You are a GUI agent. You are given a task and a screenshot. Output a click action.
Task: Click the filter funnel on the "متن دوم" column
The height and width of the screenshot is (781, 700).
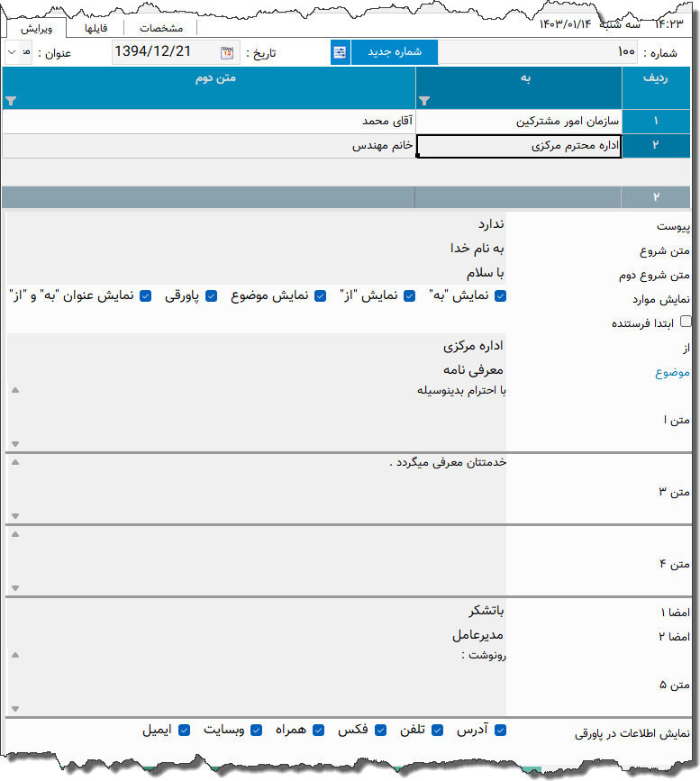click(x=9, y=101)
